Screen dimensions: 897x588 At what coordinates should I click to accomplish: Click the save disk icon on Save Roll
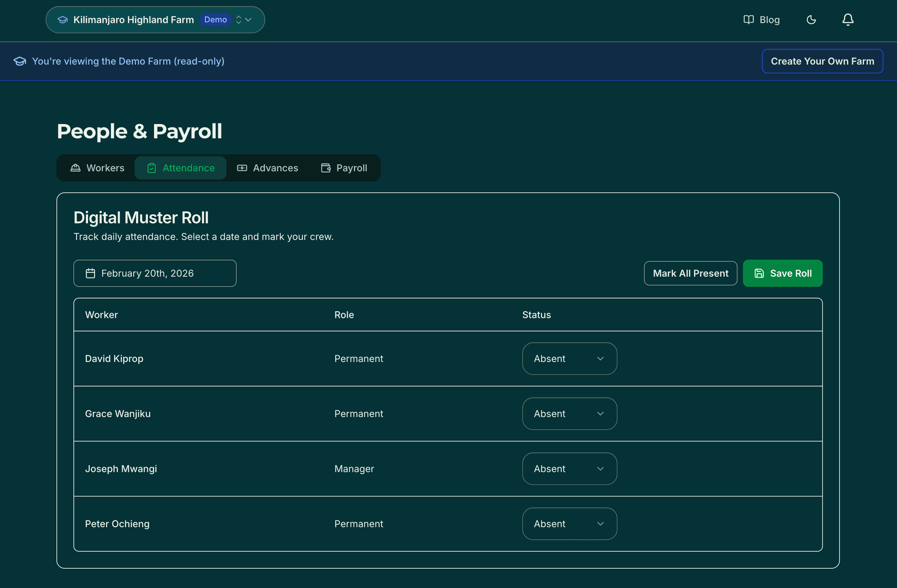pos(759,273)
